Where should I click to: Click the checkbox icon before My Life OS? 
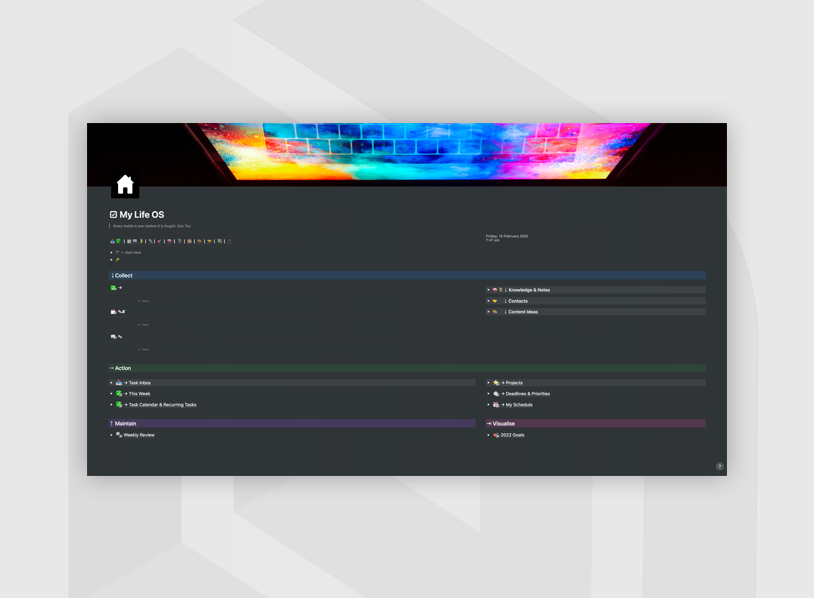coord(113,214)
